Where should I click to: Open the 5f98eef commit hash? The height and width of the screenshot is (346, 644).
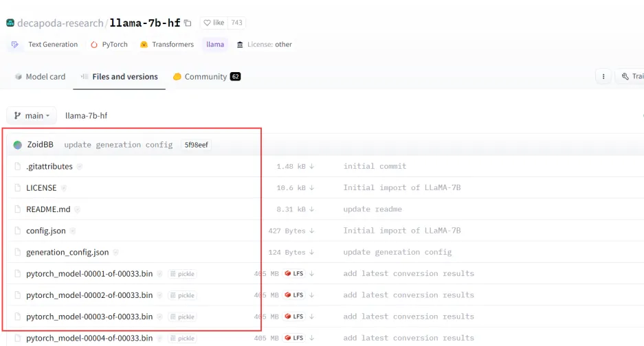coord(197,145)
